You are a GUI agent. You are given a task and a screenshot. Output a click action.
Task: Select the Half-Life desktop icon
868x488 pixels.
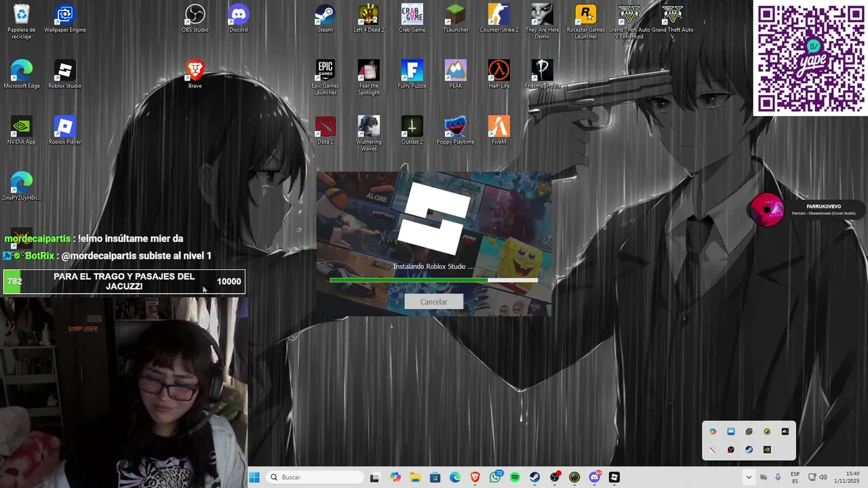tap(499, 75)
